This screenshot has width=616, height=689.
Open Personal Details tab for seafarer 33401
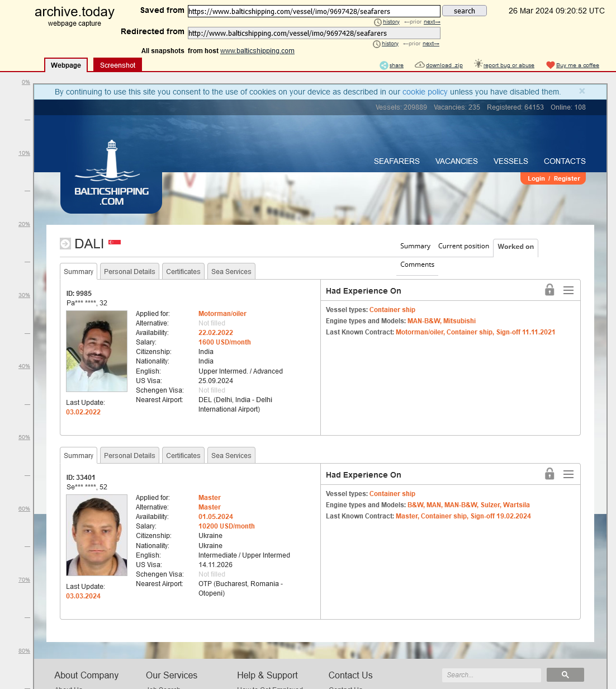[130, 455]
